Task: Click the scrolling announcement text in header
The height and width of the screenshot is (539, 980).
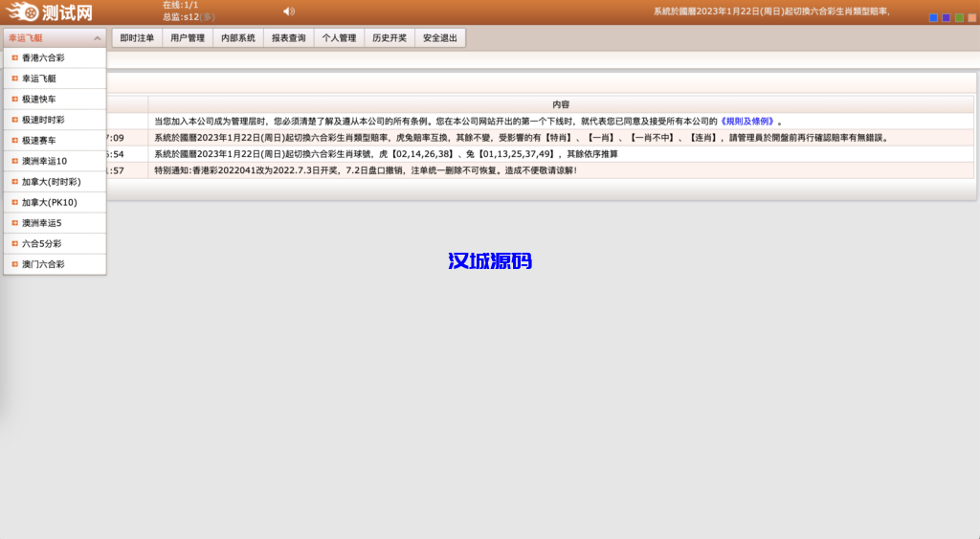Action: [771, 11]
